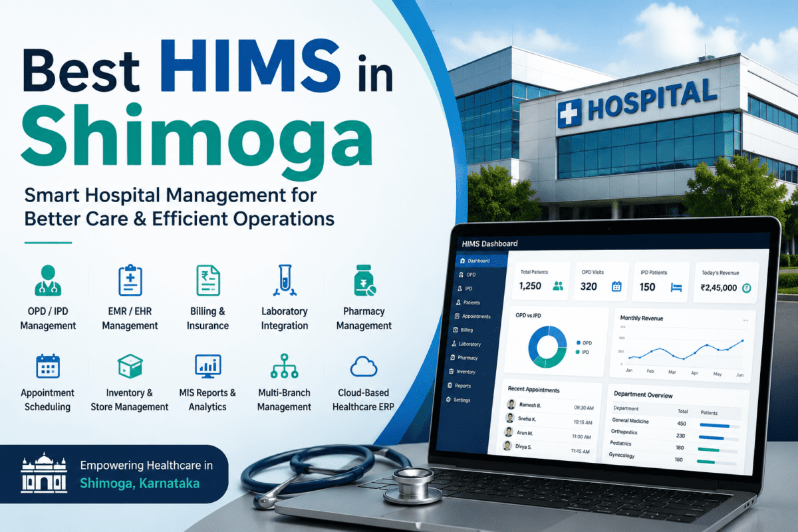The image size is (798, 532).
Task: Click Arun M. avatar in Recent Appointments
Action: click(509, 432)
